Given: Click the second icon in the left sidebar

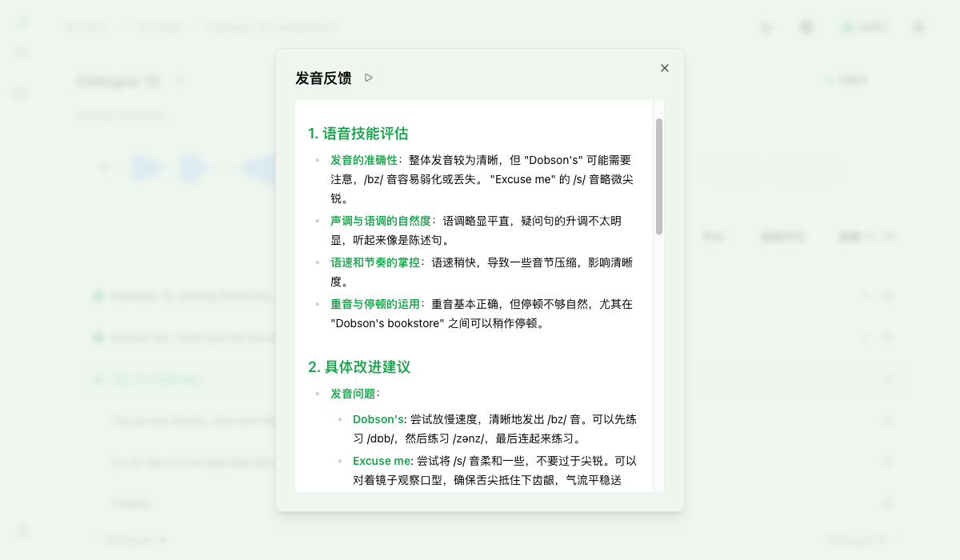Looking at the screenshot, I should (x=20, y=54).
